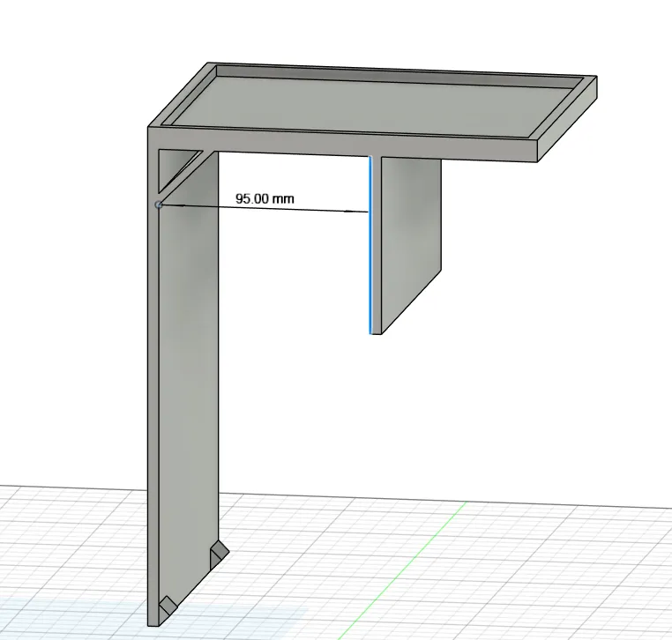Image resolution: width=672 pixels, height=640 pixels.
Task: Select the highlighted blue vertical edge
Action: click(x=370, y=244)
